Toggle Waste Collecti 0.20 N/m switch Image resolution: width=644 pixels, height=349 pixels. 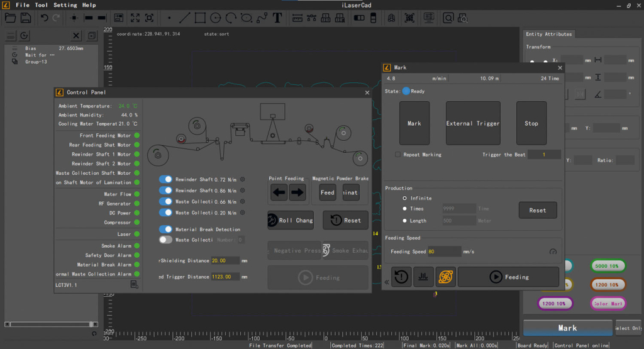coord(165,213)
